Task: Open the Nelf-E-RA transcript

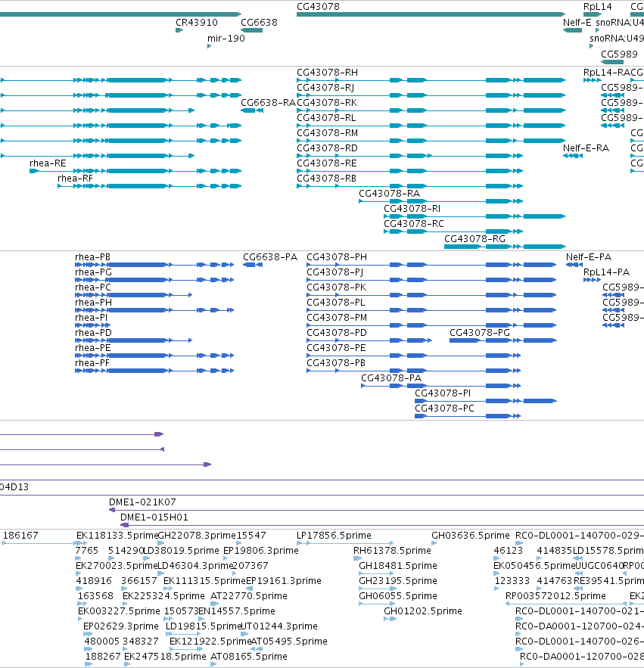Action: pos(573,156)
